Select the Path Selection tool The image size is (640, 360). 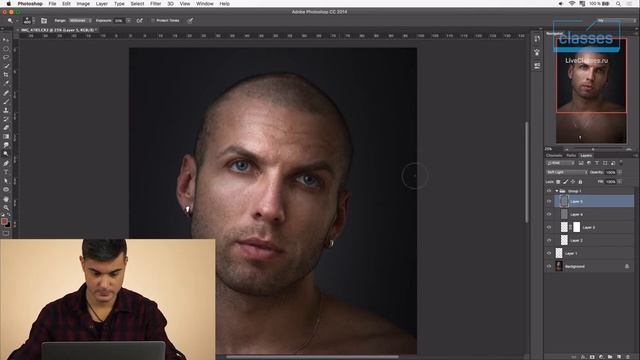coord(6,181)
